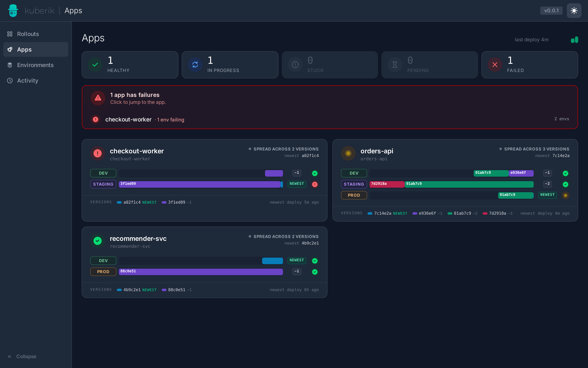Filter by the Failed status card
588x368 pixels.
[x=530, y=65]
